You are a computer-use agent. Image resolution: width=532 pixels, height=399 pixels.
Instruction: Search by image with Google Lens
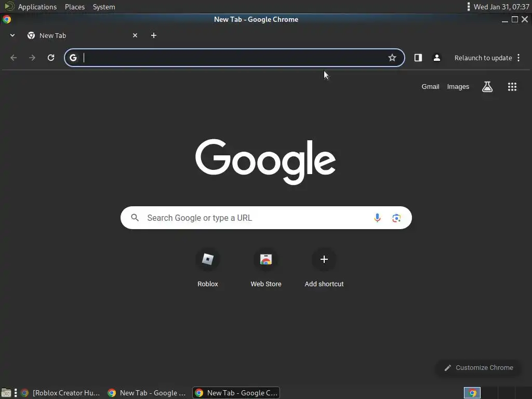(396, 218)
